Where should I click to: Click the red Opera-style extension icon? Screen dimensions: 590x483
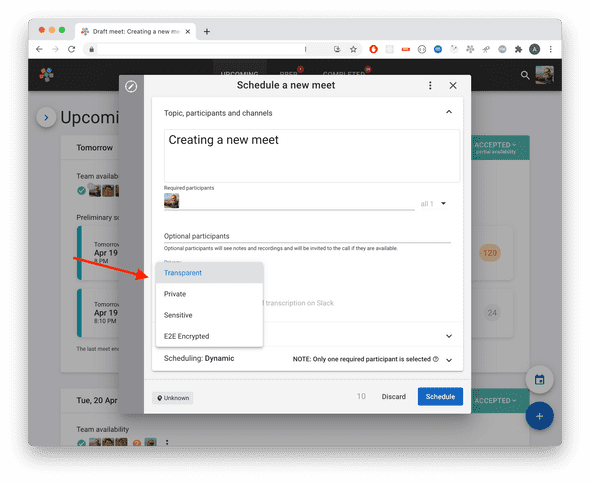tap(373, 49)
